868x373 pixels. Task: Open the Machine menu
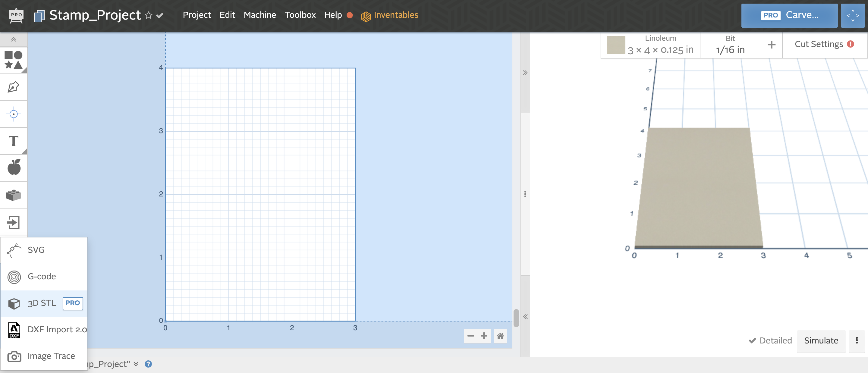[x=259, y=15]
